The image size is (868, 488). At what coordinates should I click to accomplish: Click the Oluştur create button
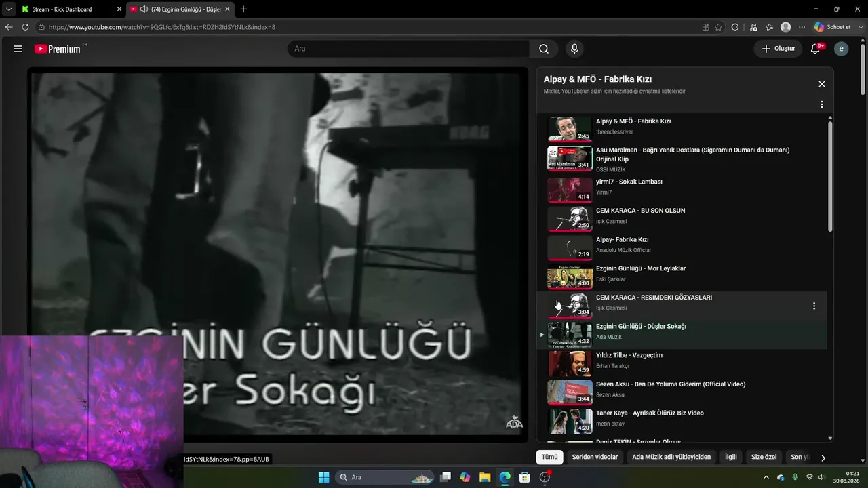point(778,49)
